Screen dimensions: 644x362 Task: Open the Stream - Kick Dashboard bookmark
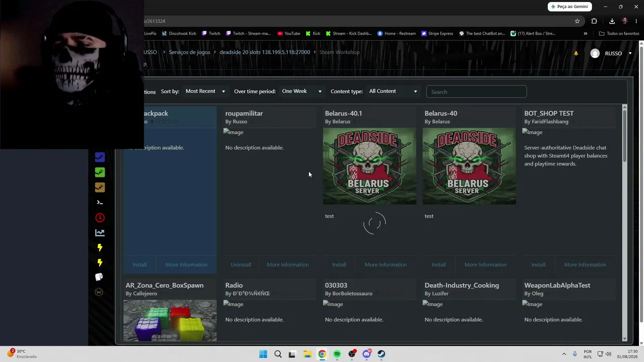click(349, 34)
